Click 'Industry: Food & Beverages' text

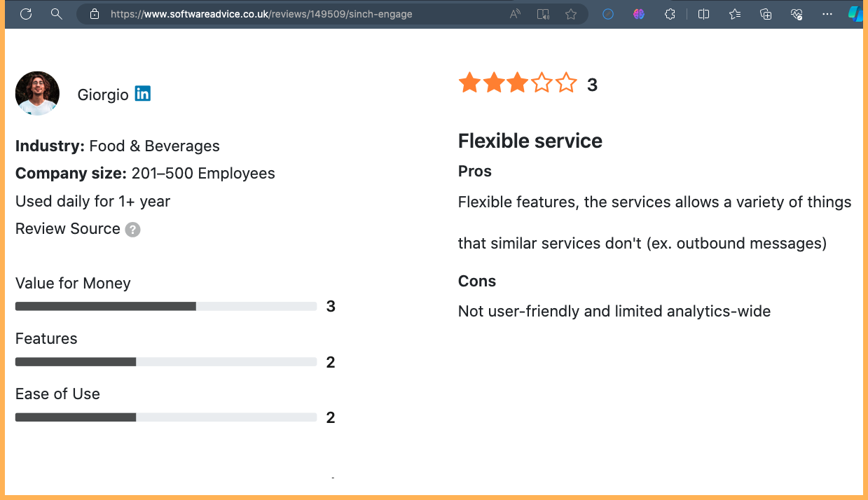(x=118, y=146)
